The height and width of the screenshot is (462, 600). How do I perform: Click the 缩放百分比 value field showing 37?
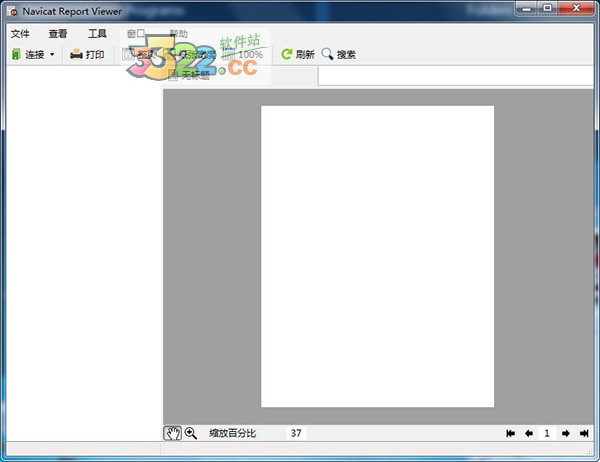296,433
